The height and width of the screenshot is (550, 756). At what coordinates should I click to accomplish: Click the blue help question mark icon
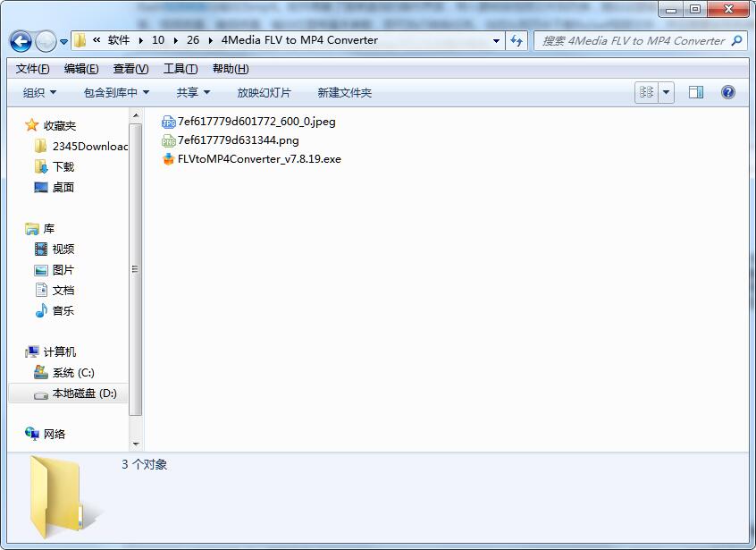tap(728, 92)
